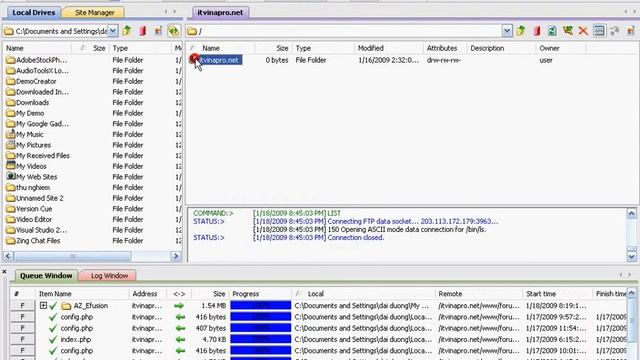The width and height of the screenshot is (640, 360).
Task: Click the green reconnect arrow icon
Action: [567, 31]
